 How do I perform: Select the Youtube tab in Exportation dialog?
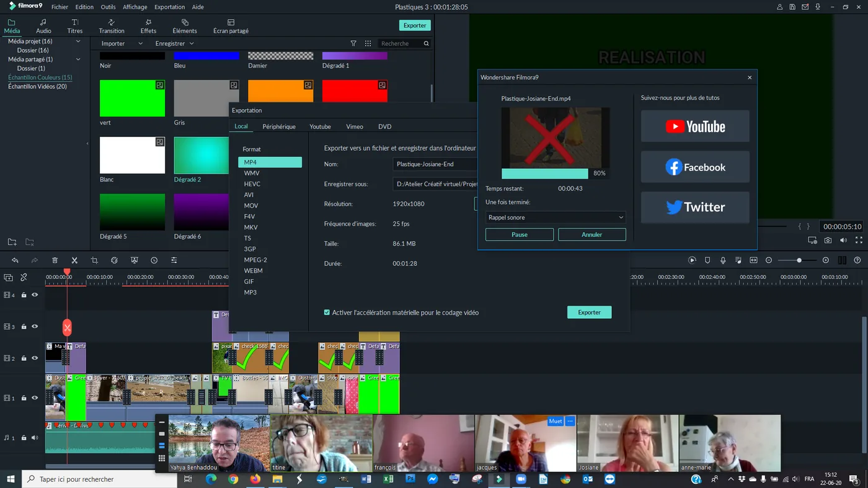(320, 126)
